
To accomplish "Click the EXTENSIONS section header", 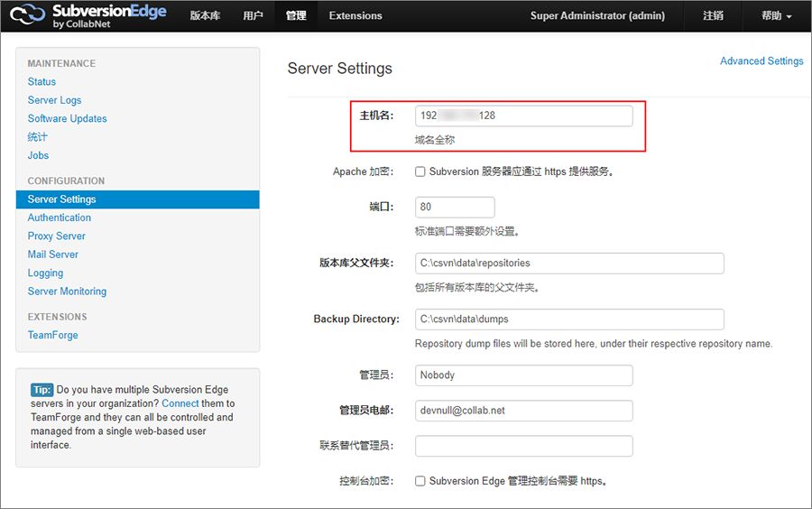I will point(58,317).
